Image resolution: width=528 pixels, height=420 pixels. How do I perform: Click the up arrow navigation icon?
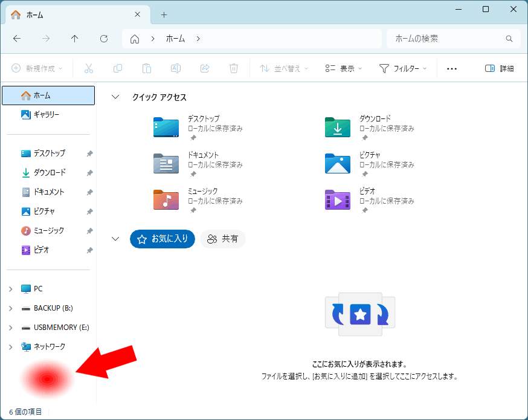(x=75, y=39)
